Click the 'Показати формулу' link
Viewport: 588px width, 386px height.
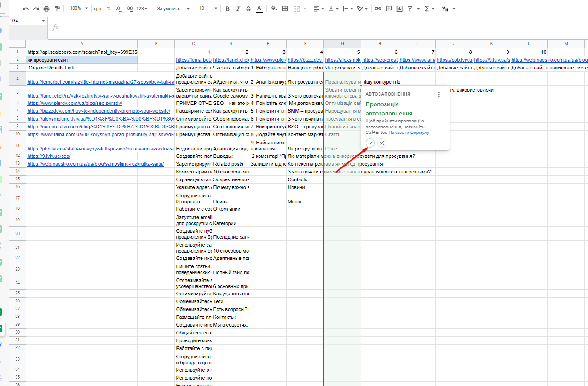tap(409, 133)
